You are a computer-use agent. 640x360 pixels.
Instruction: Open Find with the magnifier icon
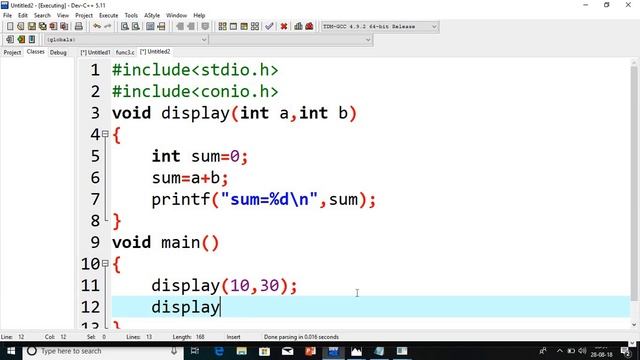click(x=124, y=27)
